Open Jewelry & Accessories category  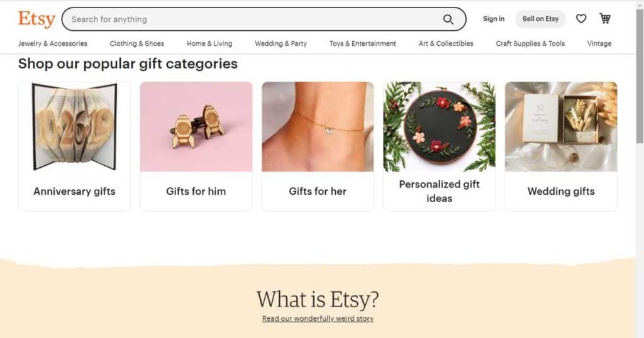point(53,43)
